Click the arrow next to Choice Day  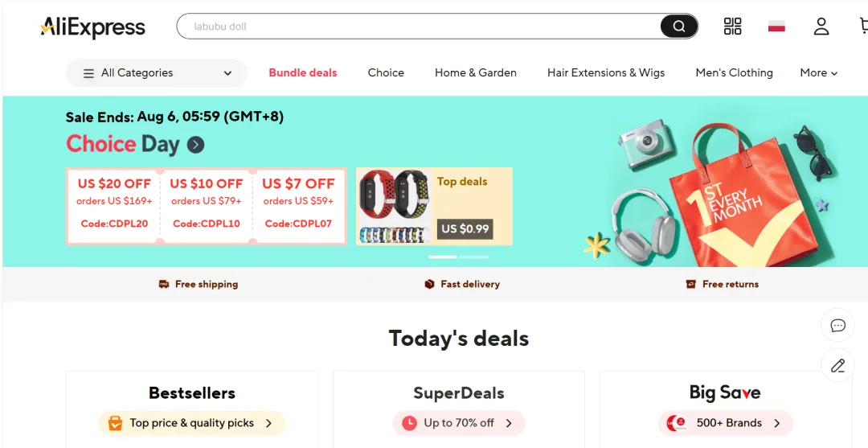pos(196,145)
